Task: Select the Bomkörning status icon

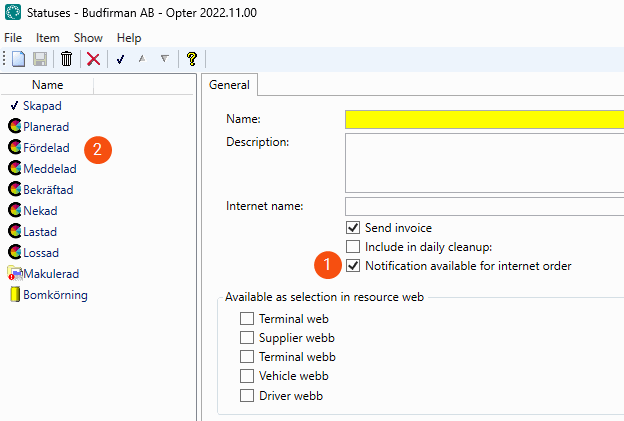Action: 15,295
